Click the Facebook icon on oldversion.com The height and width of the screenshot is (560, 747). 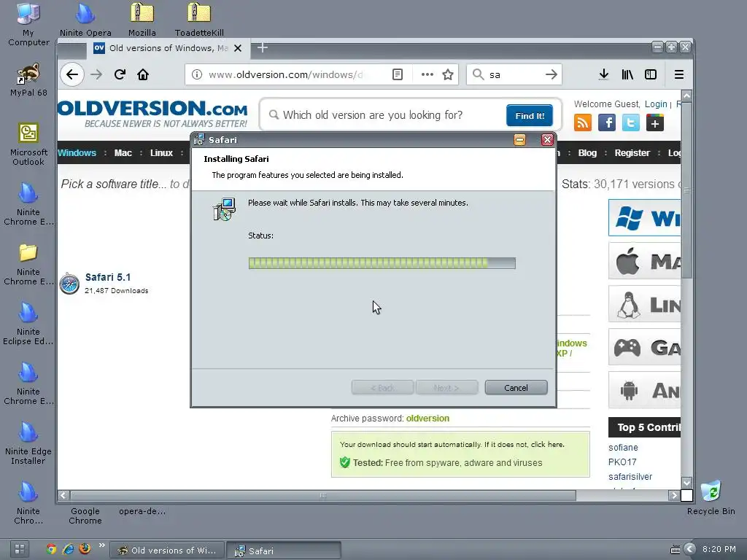tap(606, 122)
